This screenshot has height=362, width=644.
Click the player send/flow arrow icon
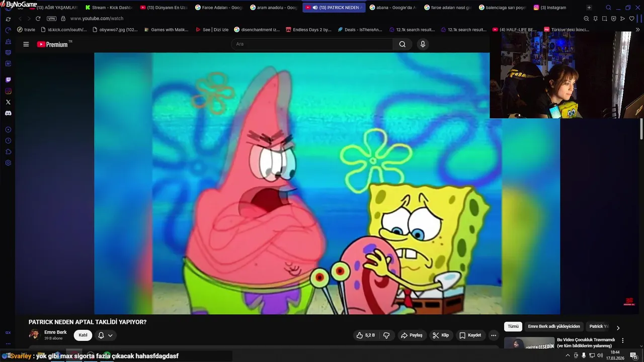click(622, 19)
